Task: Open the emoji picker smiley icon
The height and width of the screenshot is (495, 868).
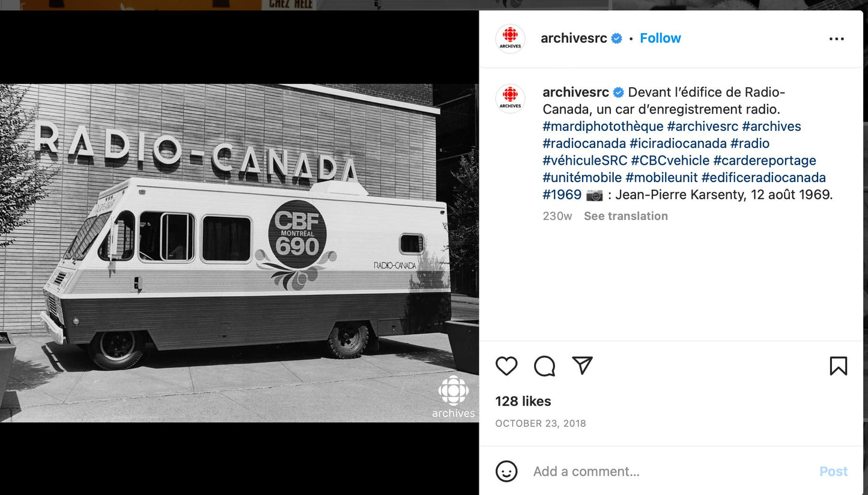Action: [x=506, y=472]
